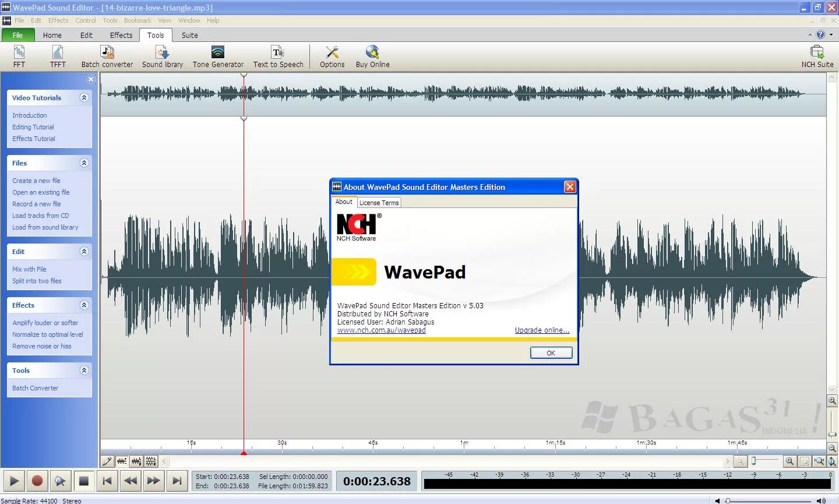This screenshot has width=839, height=504.
Task: Click zoom full horizontal icon
Action: 819,461
